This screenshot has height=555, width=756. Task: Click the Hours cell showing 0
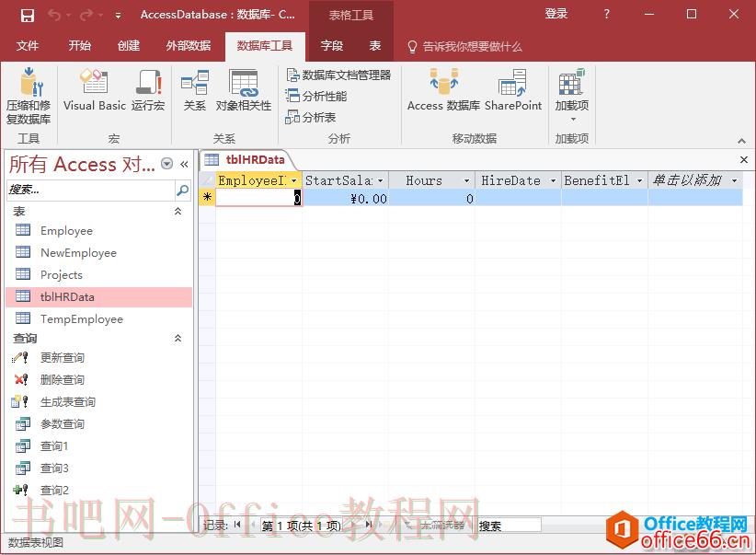tap(431, 199)
